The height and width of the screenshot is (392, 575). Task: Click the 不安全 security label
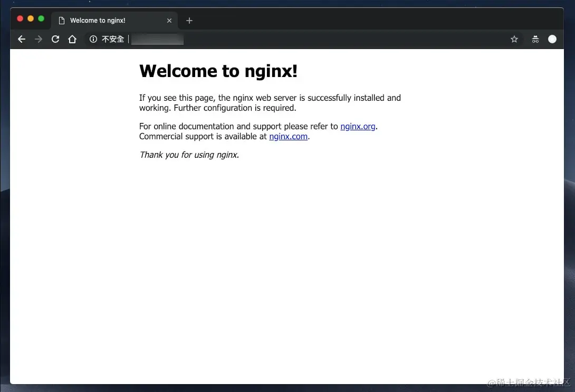point(112,39)
